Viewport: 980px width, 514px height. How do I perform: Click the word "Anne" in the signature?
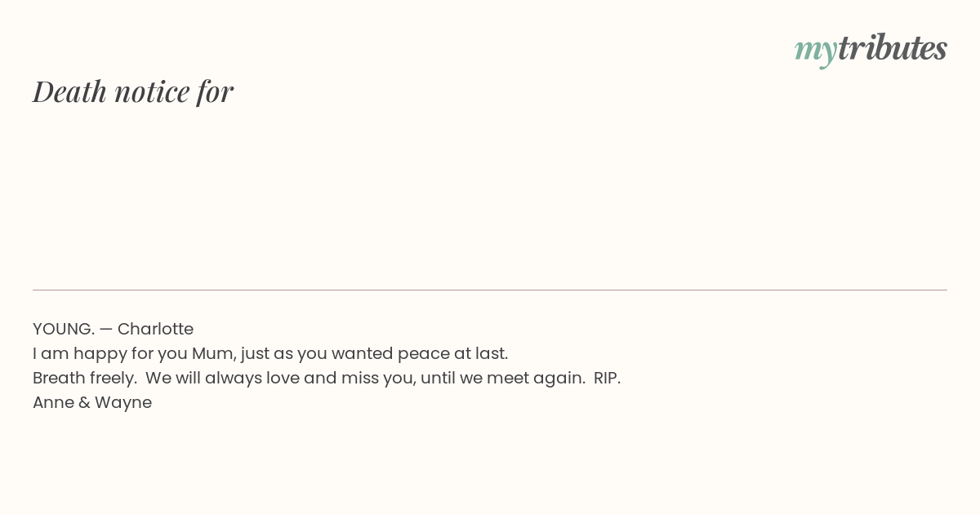52,402
